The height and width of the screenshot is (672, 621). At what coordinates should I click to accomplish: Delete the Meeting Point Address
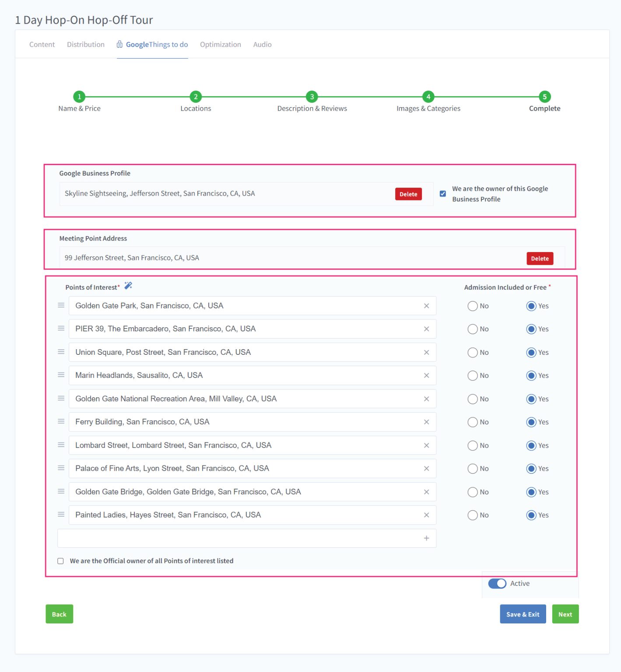[540, 259]
